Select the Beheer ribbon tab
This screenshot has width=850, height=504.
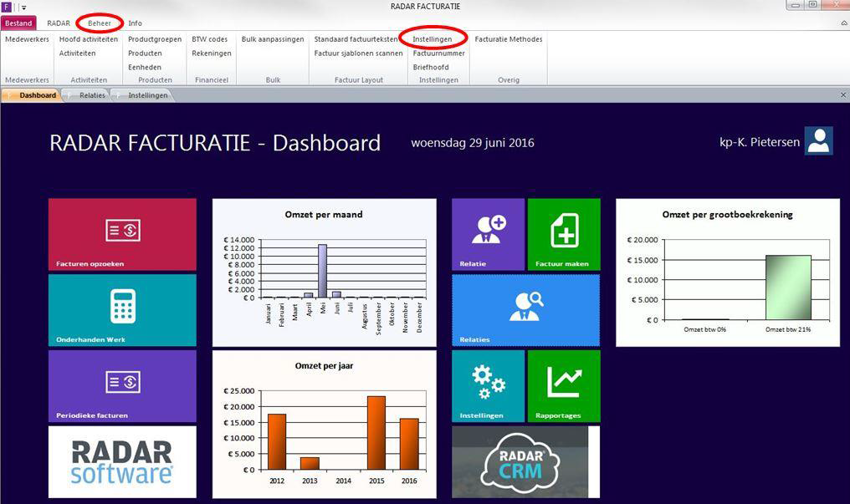[100, 23]
